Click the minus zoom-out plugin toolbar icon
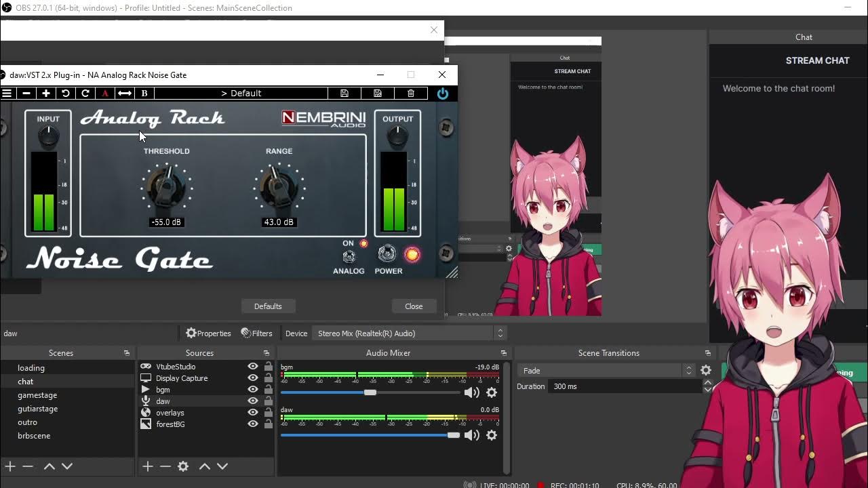868x488 pixels. click(x=26, y=94)
